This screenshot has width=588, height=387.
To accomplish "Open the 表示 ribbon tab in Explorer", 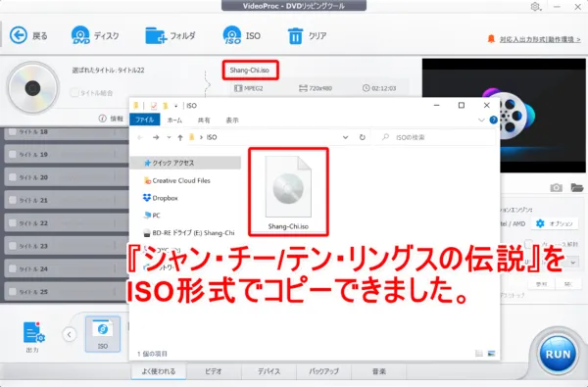I will pos(232,120).
